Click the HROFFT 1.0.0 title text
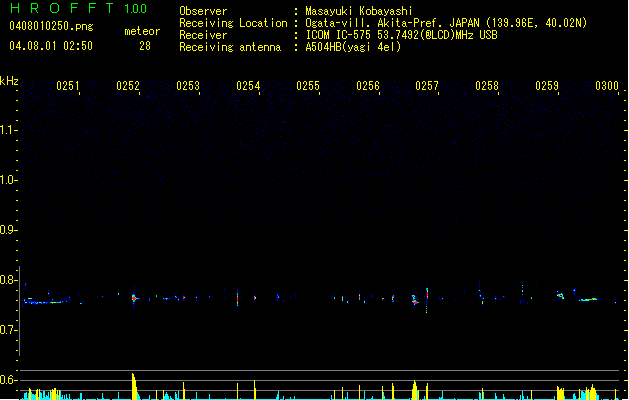 click(x=79, y=8)
